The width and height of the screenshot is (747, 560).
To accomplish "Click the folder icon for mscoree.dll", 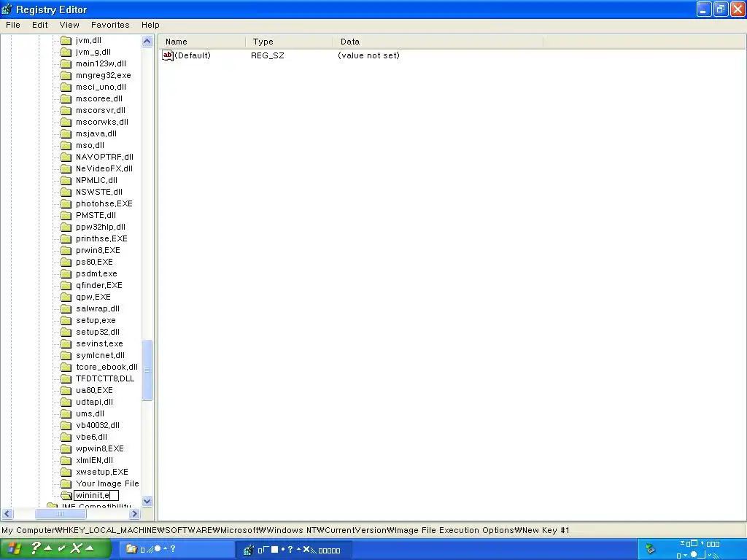I will tap(66, 98).
